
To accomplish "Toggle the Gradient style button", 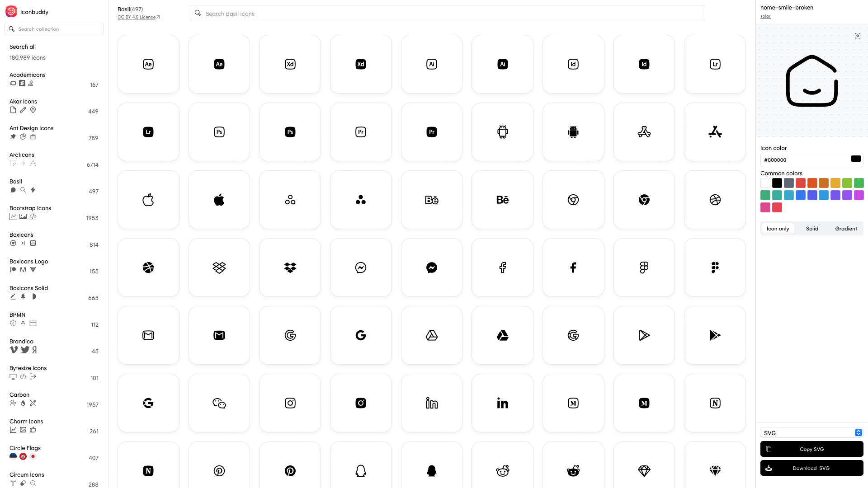I will click(846, 228).
